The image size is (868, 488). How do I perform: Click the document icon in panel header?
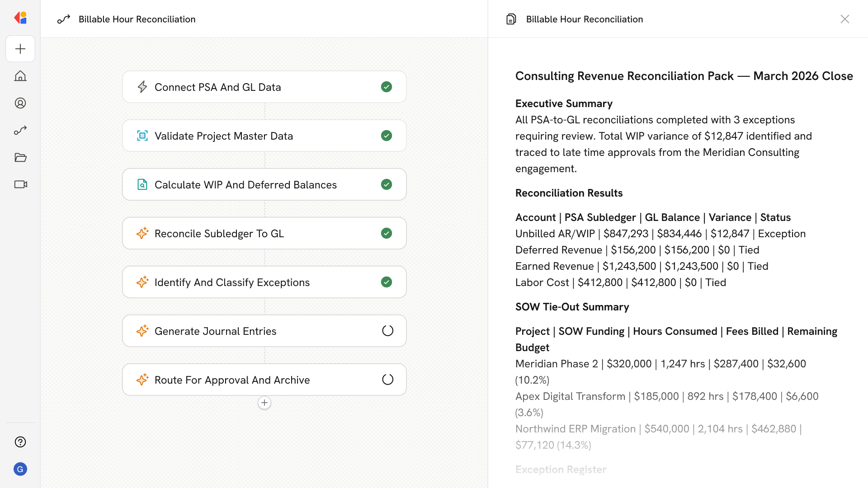click(511, 19)
